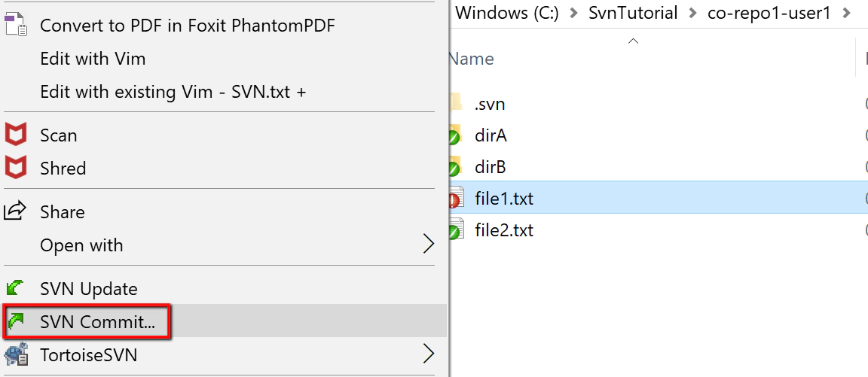Click the McAfee shield icon beside Shred
868x377 pixels.
click(16, 168)
